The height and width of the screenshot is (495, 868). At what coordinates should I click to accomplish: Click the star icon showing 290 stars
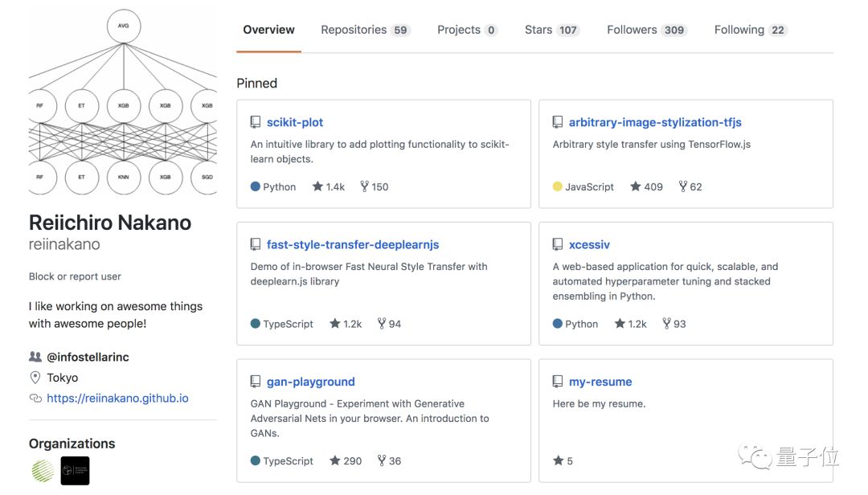(x=335, y=460)
